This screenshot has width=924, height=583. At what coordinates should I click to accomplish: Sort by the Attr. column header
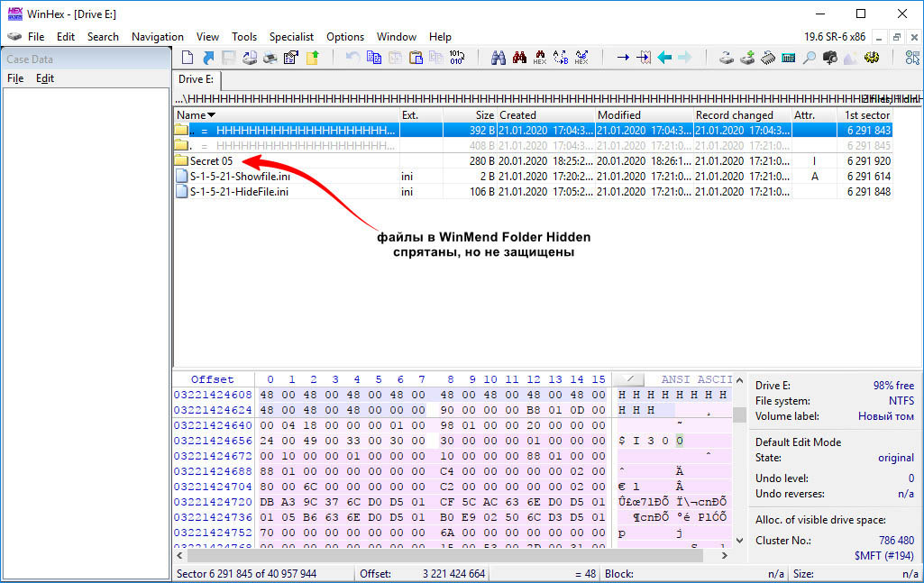pyautogui.click(x=814, y=114)
